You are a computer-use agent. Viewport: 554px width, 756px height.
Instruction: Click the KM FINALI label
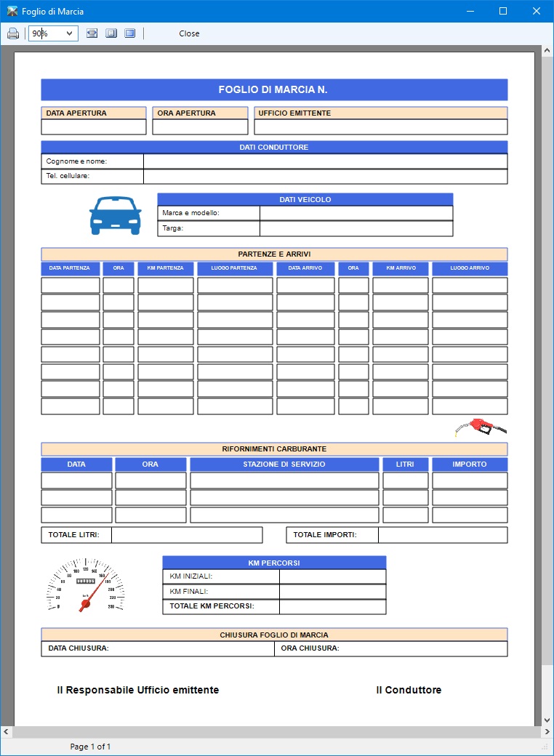[x=188, y=592]
